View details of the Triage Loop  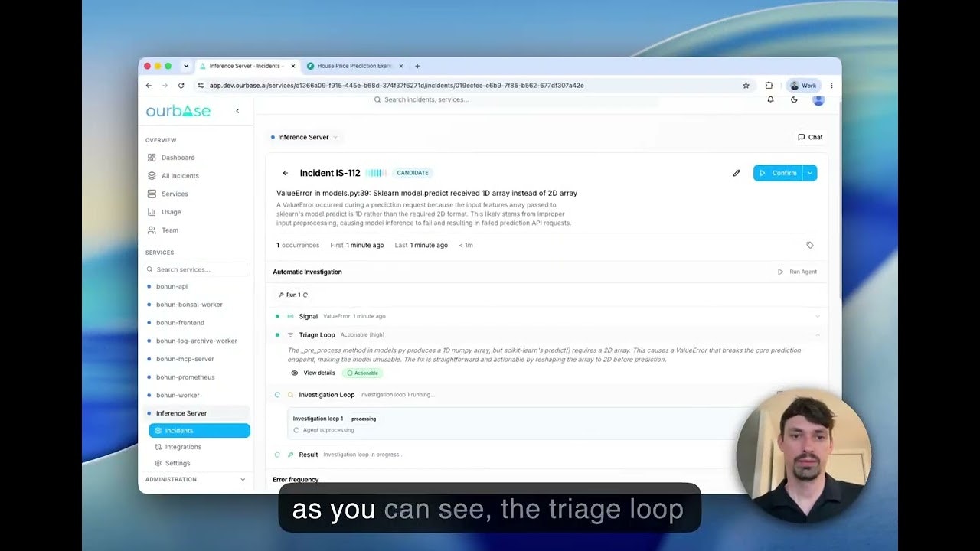click(313, 373)
